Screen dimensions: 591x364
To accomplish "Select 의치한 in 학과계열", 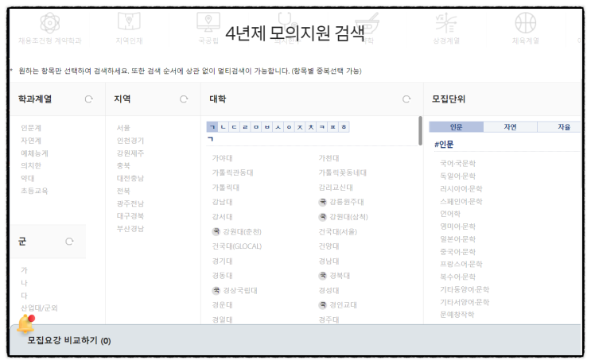I will point(31,165).
